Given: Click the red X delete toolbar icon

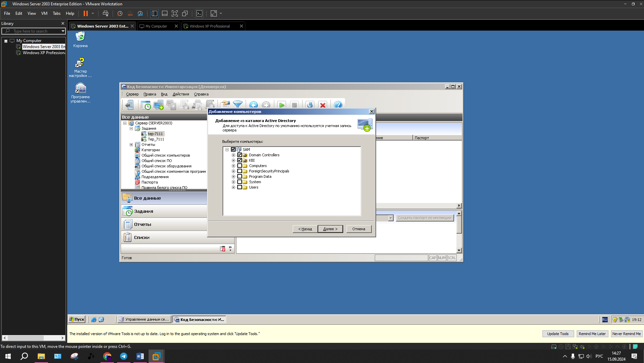Looking at the screenshot, I should tap(323, 105).
